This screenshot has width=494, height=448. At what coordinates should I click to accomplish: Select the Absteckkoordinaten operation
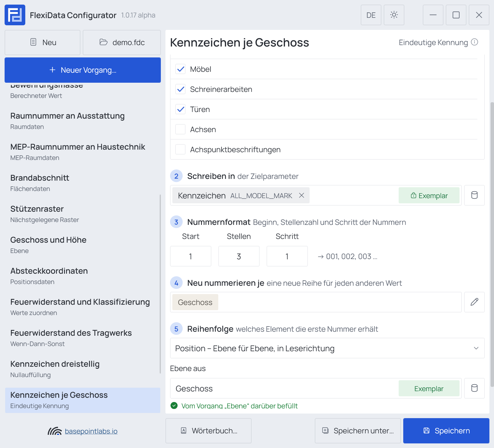pyautogui.click(x=83, y=276)
